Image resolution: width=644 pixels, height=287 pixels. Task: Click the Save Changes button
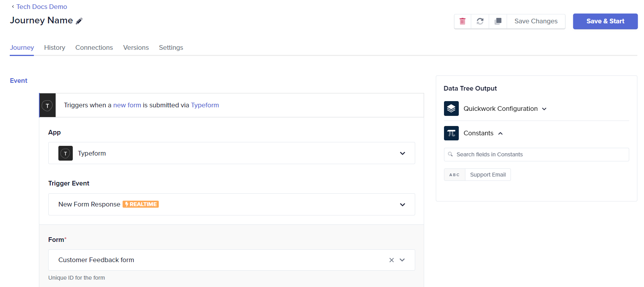(x=536, y=21)
